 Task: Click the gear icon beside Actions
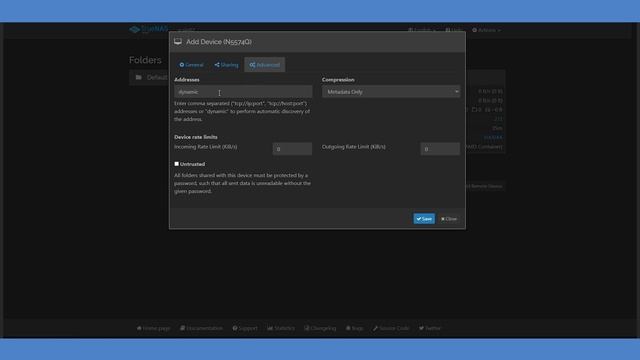click(474, 30)
